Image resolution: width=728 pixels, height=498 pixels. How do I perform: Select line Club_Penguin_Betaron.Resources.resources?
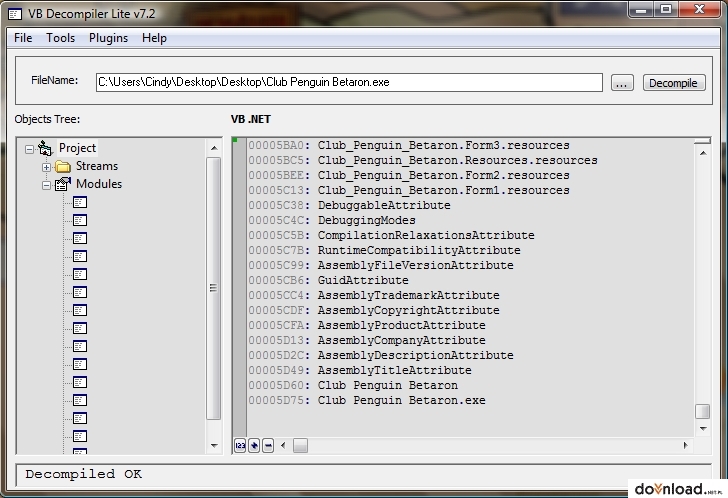(x=422, y=160)
